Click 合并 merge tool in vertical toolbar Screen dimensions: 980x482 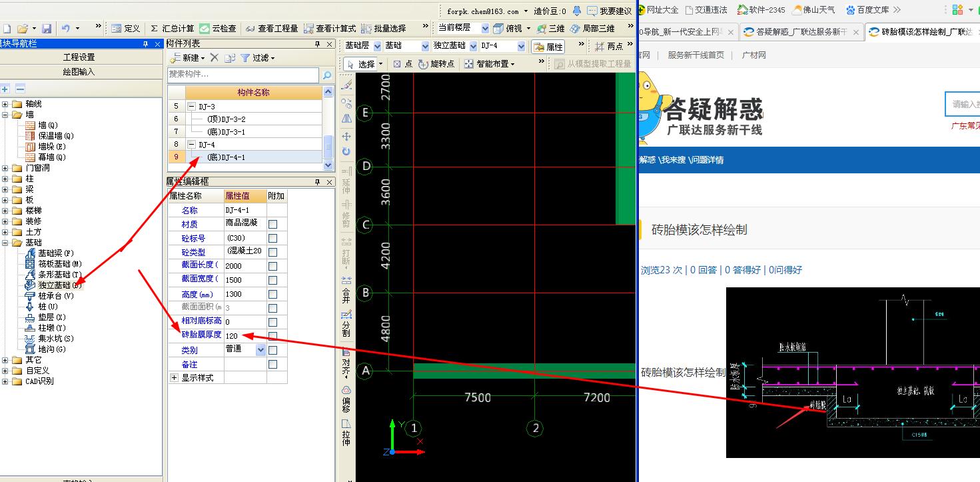coord(346,289)
